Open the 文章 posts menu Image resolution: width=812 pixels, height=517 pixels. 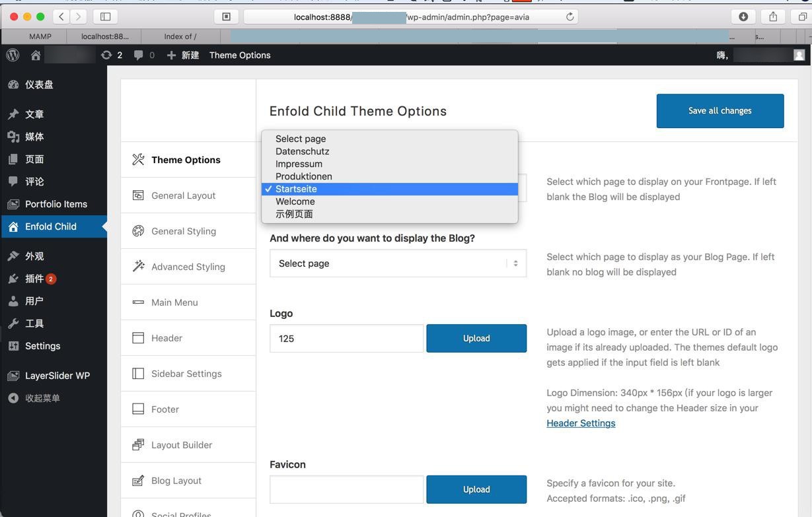(54, 114)
